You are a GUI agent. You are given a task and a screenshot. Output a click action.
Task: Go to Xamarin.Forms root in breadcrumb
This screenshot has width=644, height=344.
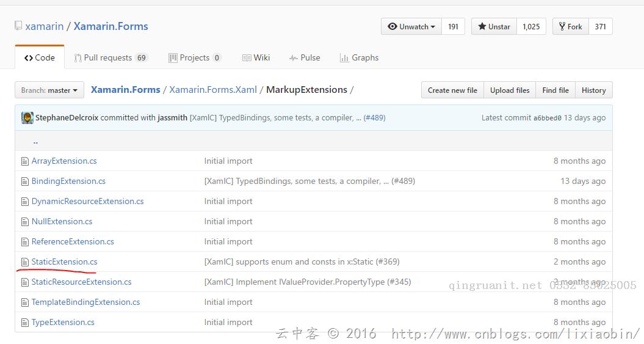(x=125, y=90)
